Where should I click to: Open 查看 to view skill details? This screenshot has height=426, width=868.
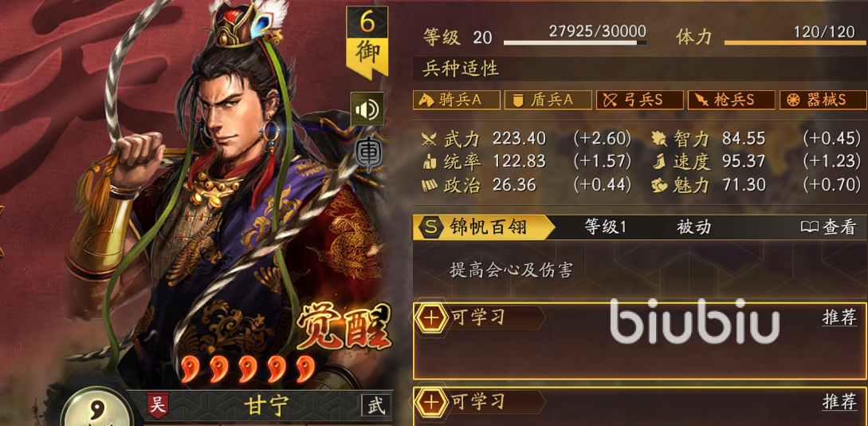click(828, 227)
